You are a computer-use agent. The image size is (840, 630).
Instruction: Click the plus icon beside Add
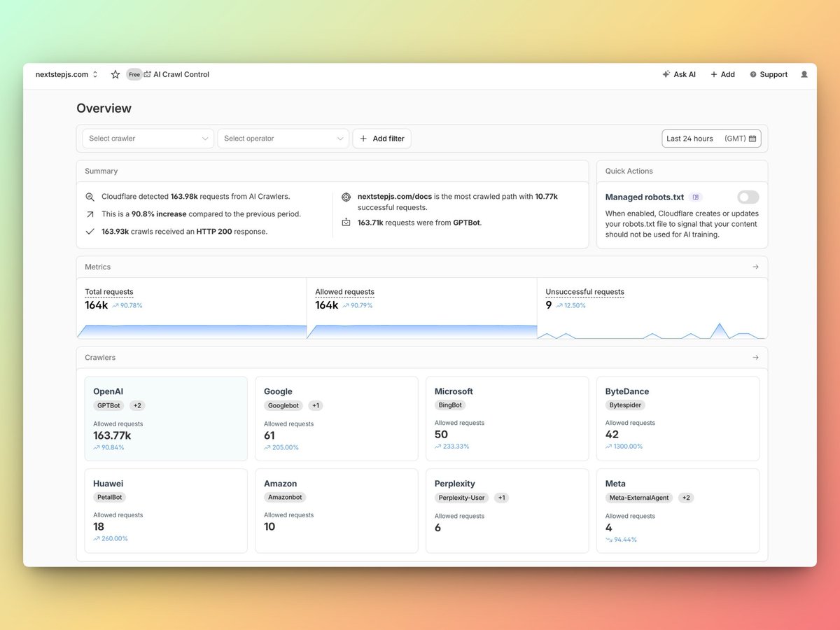click(714, 74)
